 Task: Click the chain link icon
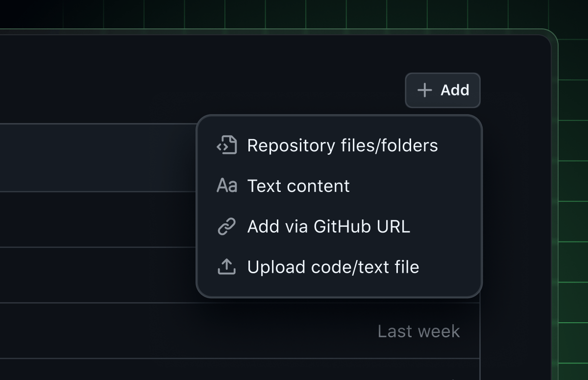click(x=227, y=227)
